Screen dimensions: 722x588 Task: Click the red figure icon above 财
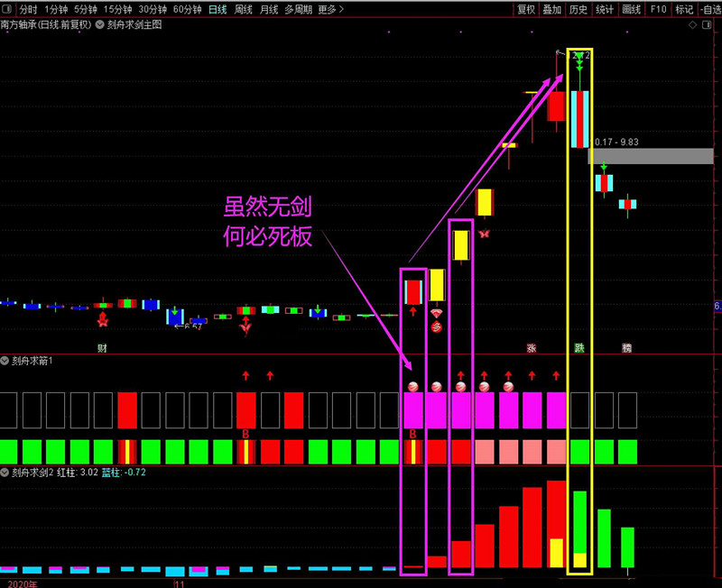coord(103,319)
